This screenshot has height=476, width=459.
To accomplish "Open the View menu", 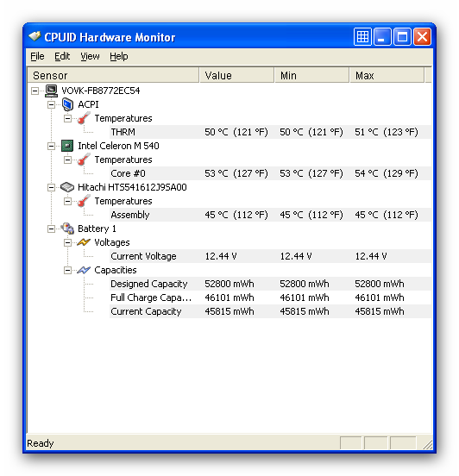I will click(90, 56).
